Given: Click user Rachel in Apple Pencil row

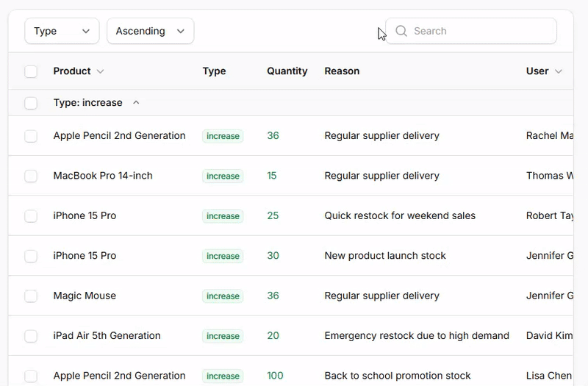Looking at the screenshot, I should 549,135.
